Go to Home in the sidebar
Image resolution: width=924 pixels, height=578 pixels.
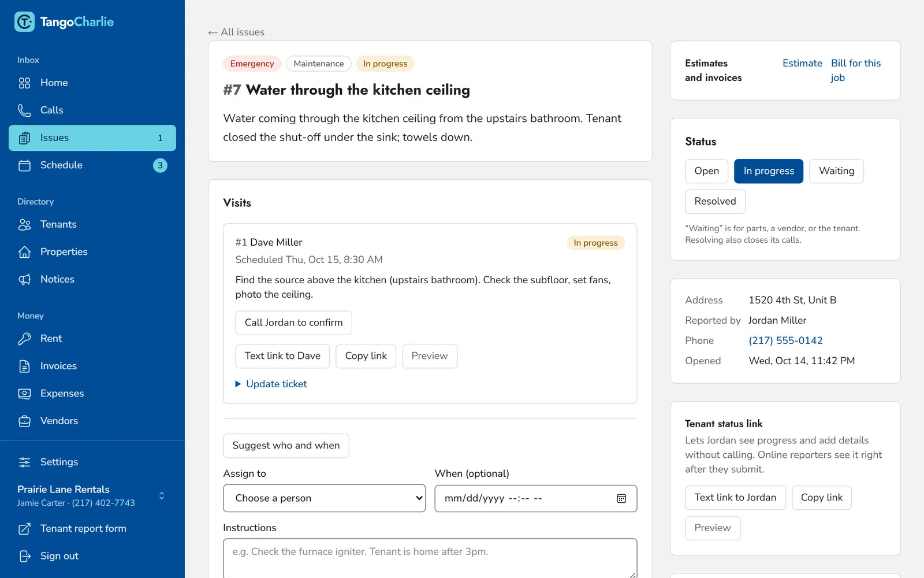tap(92, 83)
